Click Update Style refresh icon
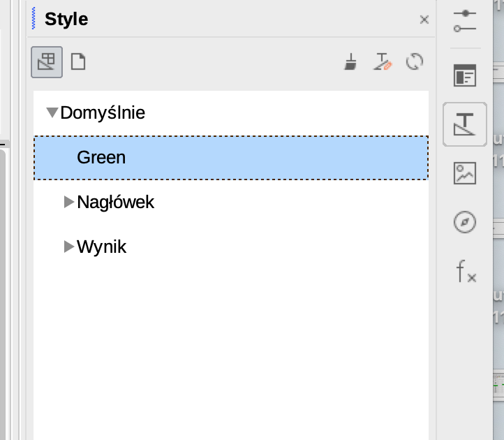Viewport: 504px width, 440px height. tap(415, 61)
